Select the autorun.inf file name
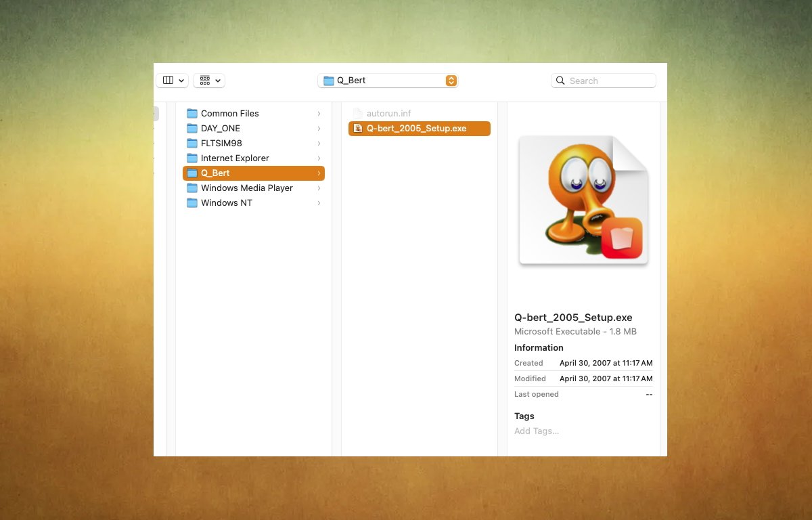This screenshot has width=812, height=520. pyautogui.click(x=389, y=113)
